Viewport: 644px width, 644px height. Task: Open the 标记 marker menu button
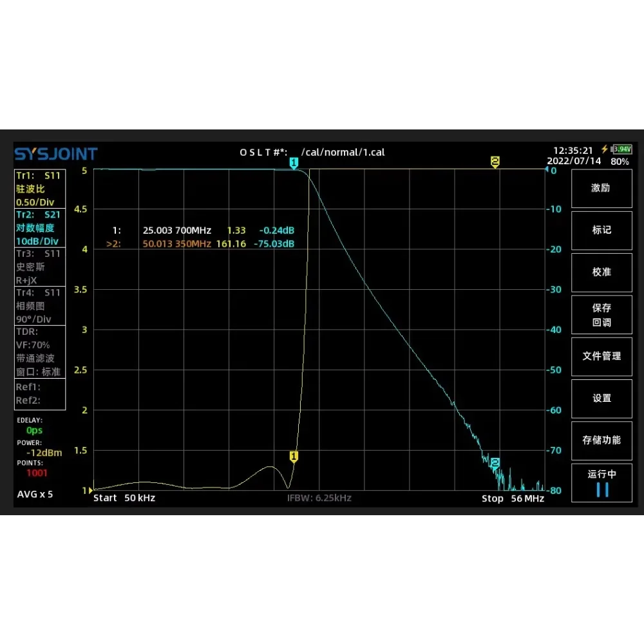tap(601, 231)
